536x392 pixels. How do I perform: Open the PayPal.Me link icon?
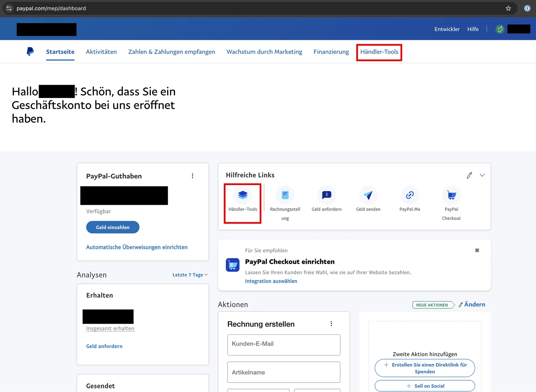click(x=410, y=195)
